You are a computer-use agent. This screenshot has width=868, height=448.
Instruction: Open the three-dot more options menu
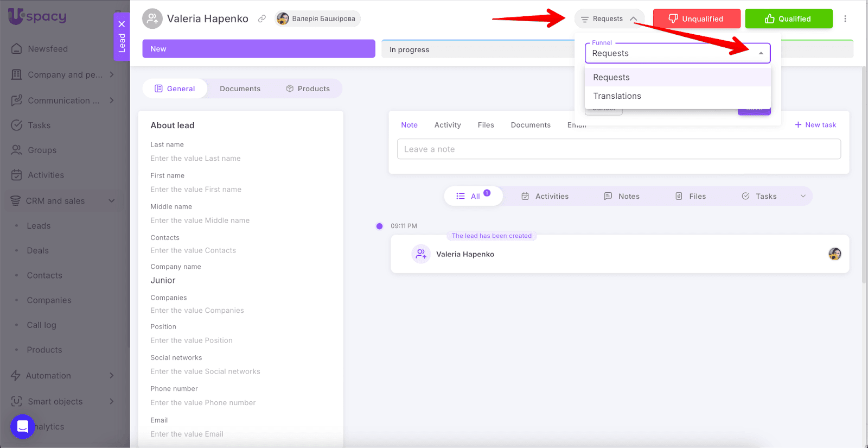coord(845,18)
